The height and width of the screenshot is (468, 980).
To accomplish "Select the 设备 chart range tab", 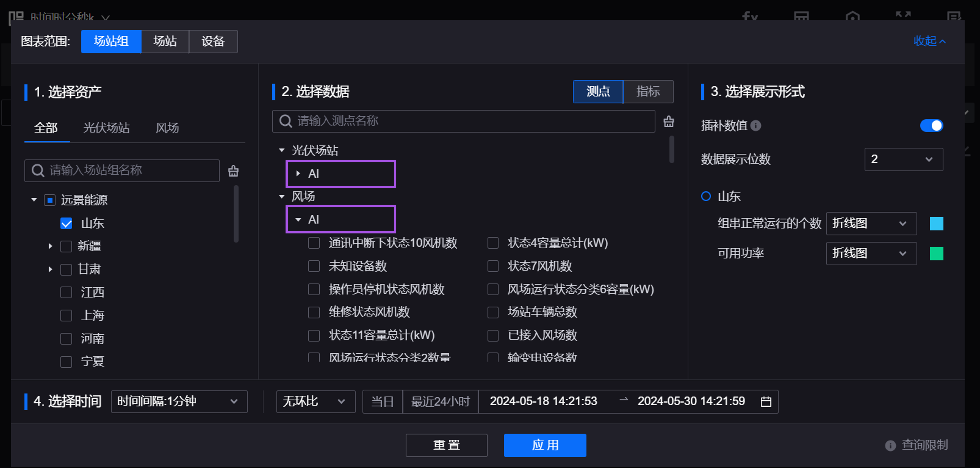I will tap(213, 41).
